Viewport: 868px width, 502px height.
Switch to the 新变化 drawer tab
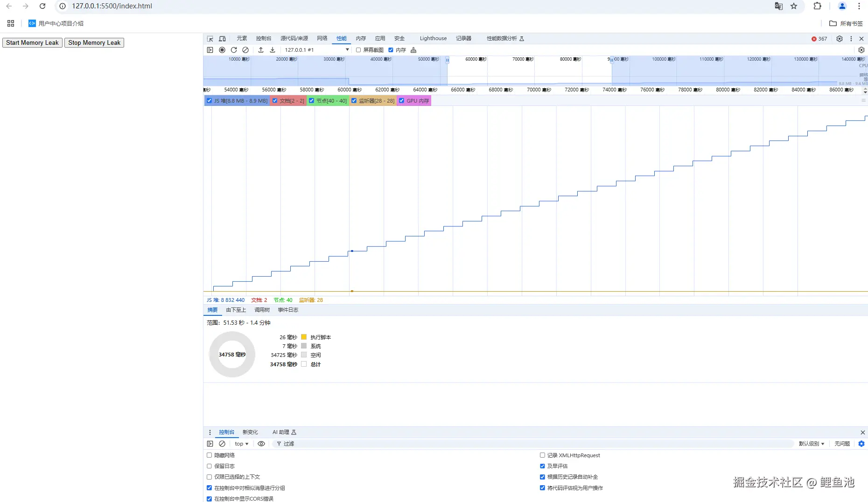[x=250, y=432]
